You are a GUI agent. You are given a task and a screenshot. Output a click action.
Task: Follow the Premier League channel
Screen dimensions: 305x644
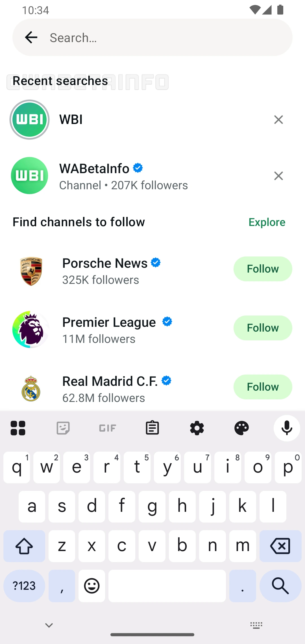pos(263,328)
